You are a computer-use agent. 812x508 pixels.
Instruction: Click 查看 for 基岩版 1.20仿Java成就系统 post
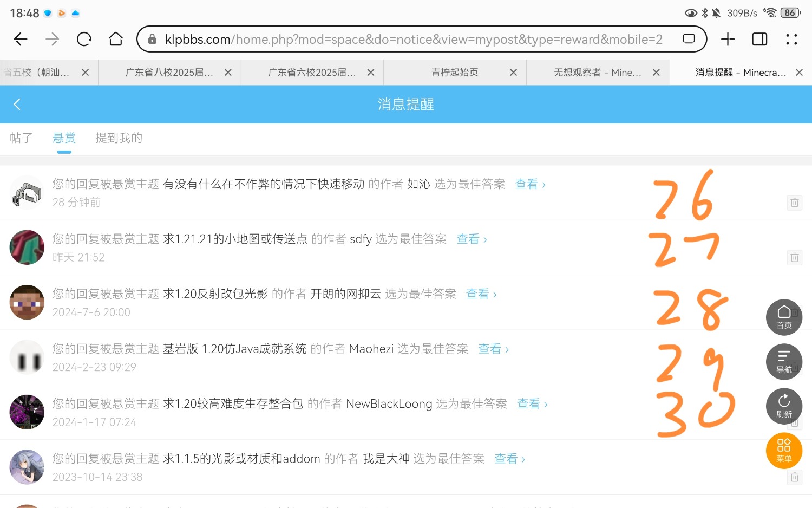[493, 349]
